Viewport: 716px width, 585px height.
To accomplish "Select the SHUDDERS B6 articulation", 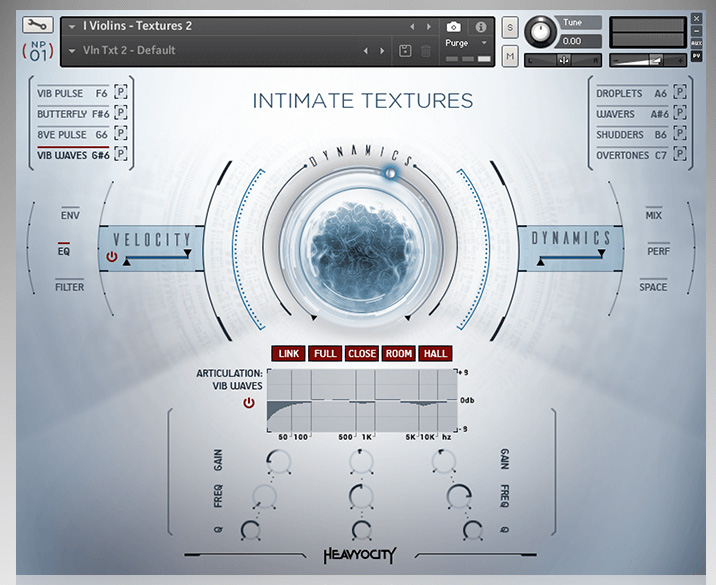I will (632, 135).
